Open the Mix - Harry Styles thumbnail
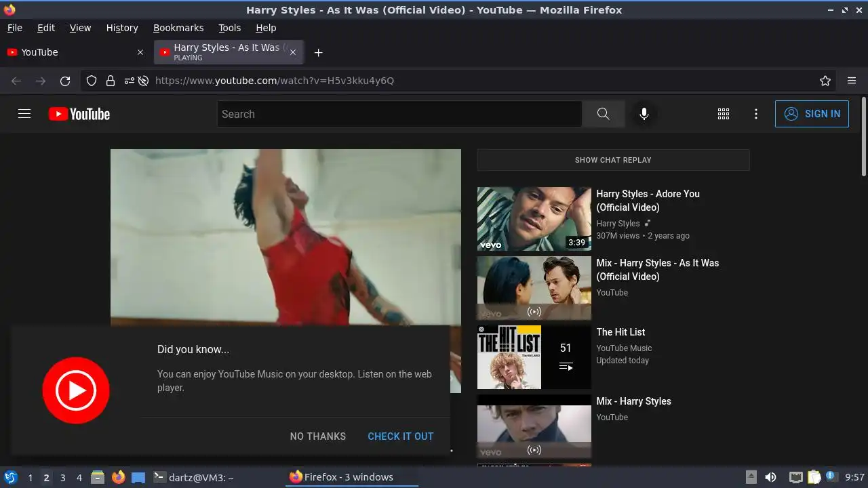This screenshot has width=868, height=488. coord(534,426)
